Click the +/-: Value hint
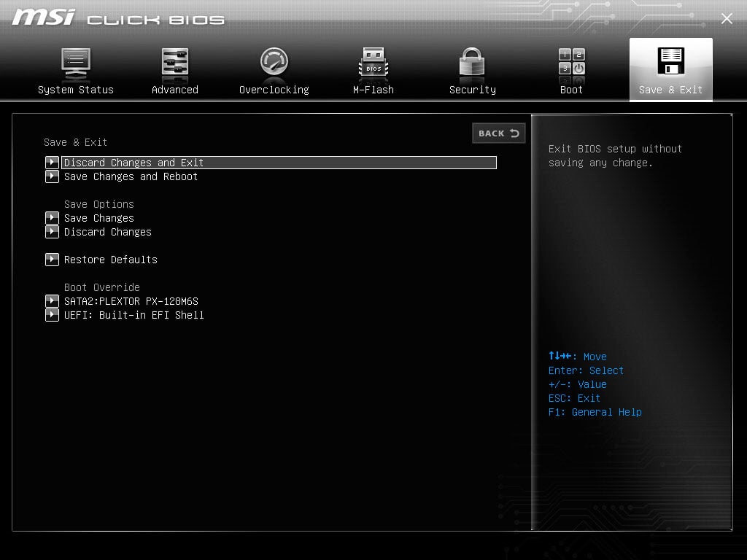Viewport: 747px width, 560px height. pos(578,384)
